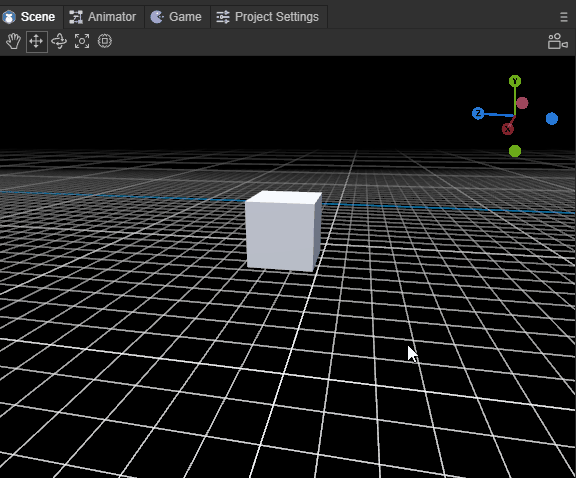This screenshot has width=576, height=478.
Task: Snap view using unlabeled red gizmo dot
Action: 522,103
